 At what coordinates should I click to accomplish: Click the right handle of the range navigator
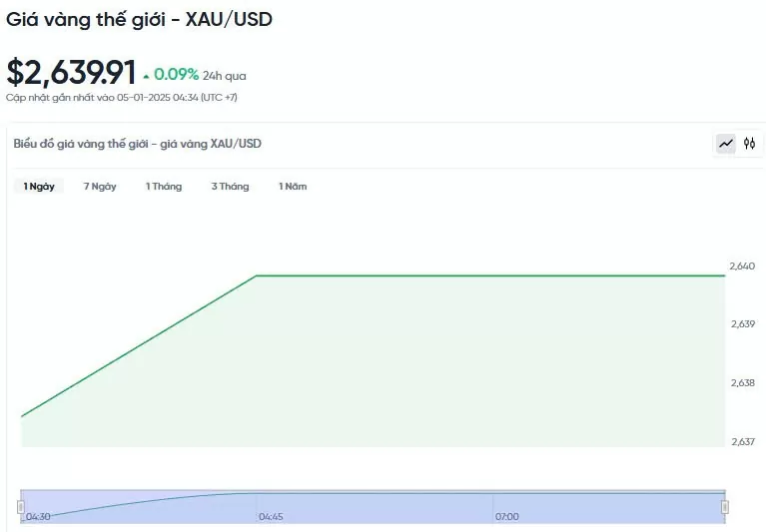(x=725, y=507)
